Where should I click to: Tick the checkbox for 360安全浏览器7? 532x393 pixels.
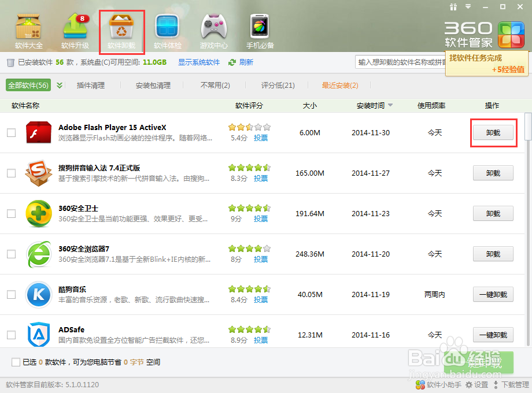coord(11,254)
